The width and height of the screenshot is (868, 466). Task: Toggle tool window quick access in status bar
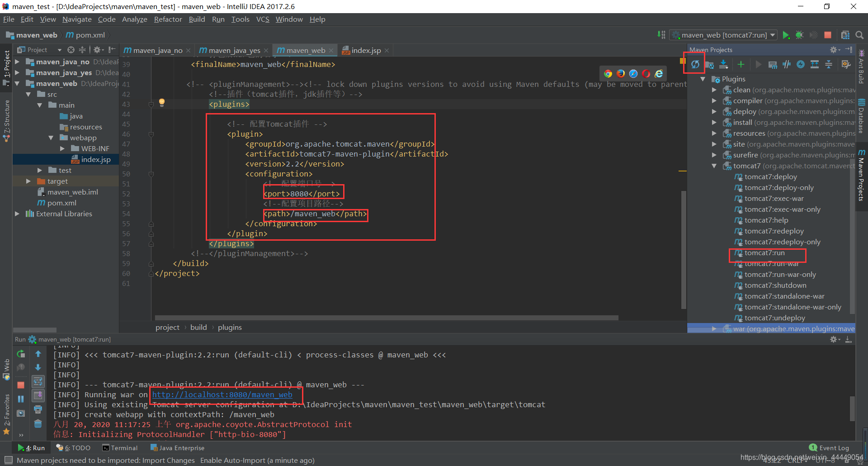click(x=8, y=460)
